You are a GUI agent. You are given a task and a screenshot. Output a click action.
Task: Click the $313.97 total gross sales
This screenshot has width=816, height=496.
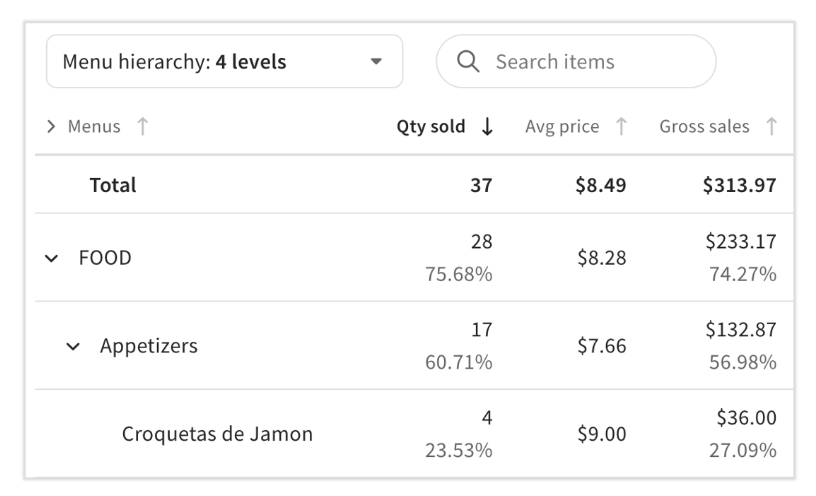point(740,185)
